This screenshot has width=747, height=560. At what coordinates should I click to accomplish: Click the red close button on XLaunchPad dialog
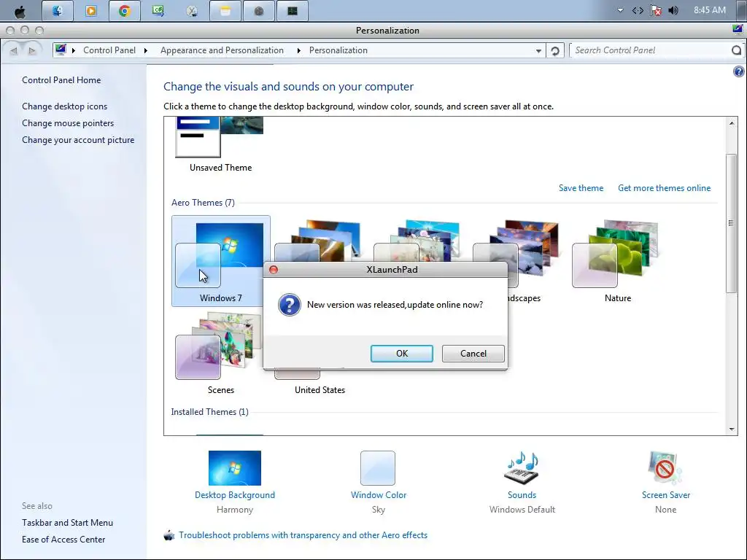(274, 270)
